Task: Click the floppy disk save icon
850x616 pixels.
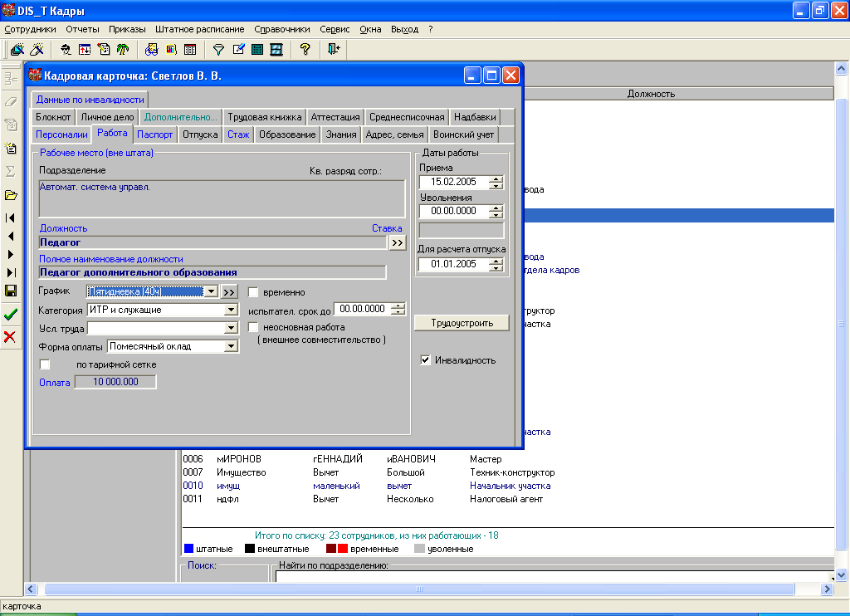Action: 11,291
